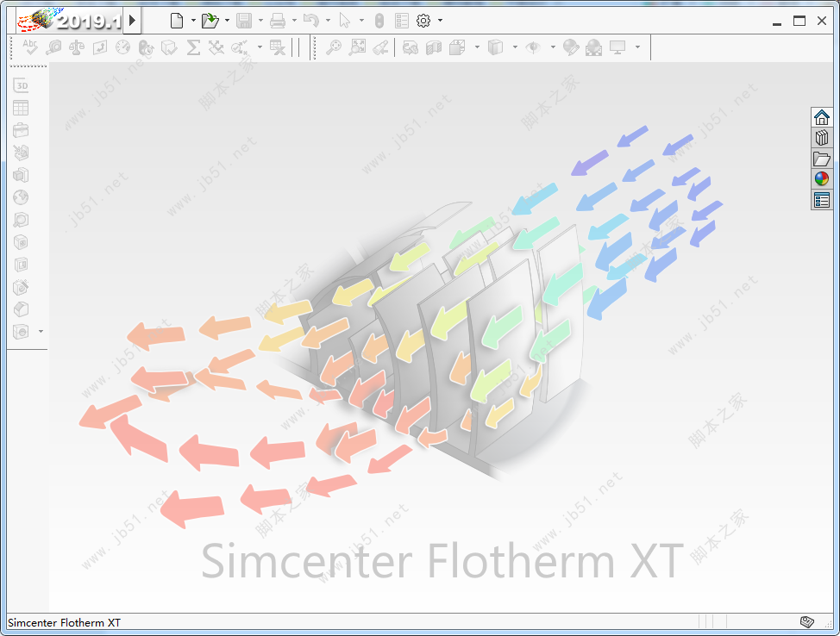Click the flashlight Previous View icon
Viewport: 840px width, 636px height.
(x=380, y=47)
